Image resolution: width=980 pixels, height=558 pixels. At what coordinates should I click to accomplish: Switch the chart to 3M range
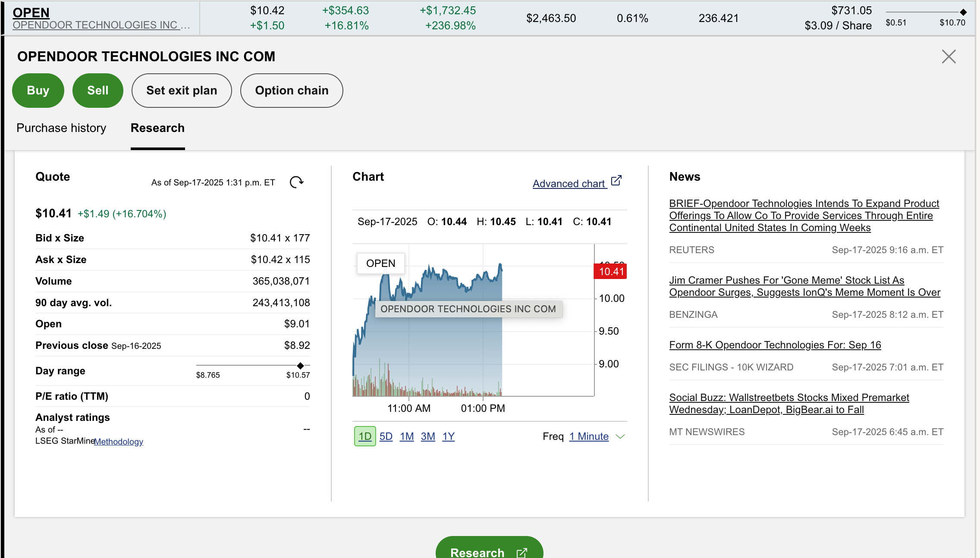tap(428, 436)
